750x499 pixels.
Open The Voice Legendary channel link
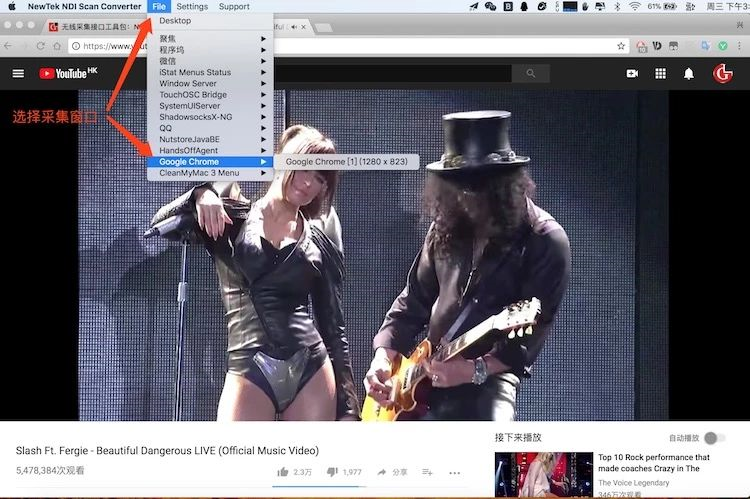click(x=634, y=483)
